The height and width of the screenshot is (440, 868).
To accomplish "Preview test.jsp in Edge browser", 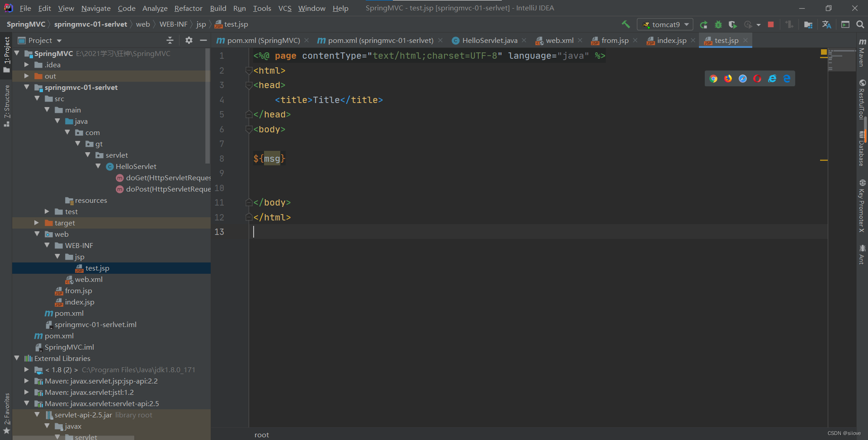I will 787,79.
